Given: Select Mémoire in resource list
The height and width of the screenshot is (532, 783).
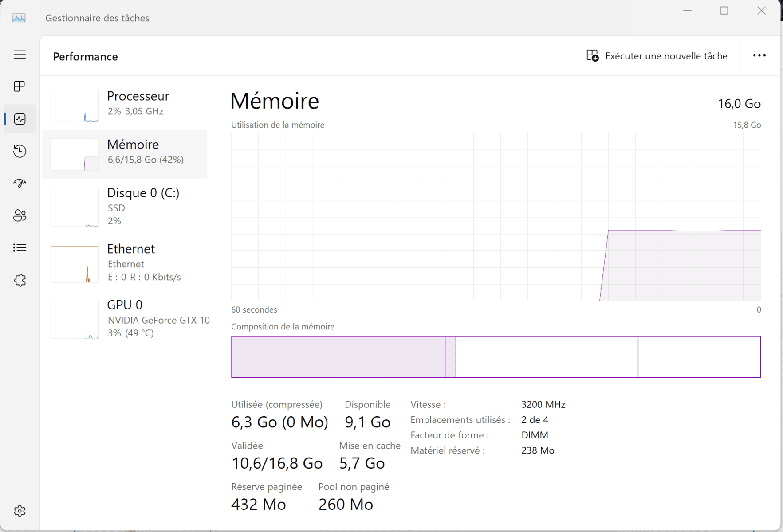Looking at the screenshot, I should coord(125,154).
